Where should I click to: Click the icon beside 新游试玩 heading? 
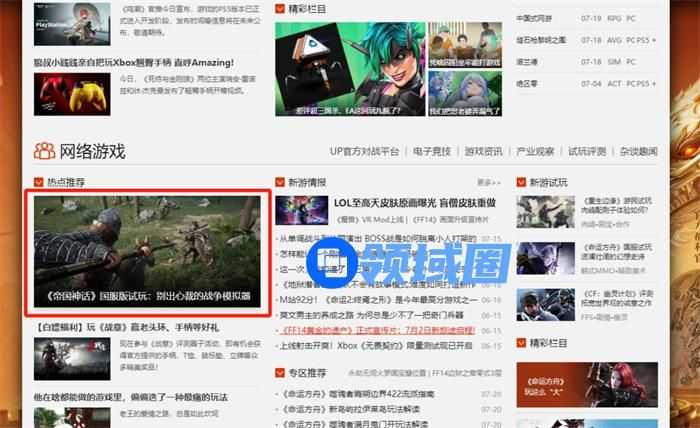[x=521, y=183]
